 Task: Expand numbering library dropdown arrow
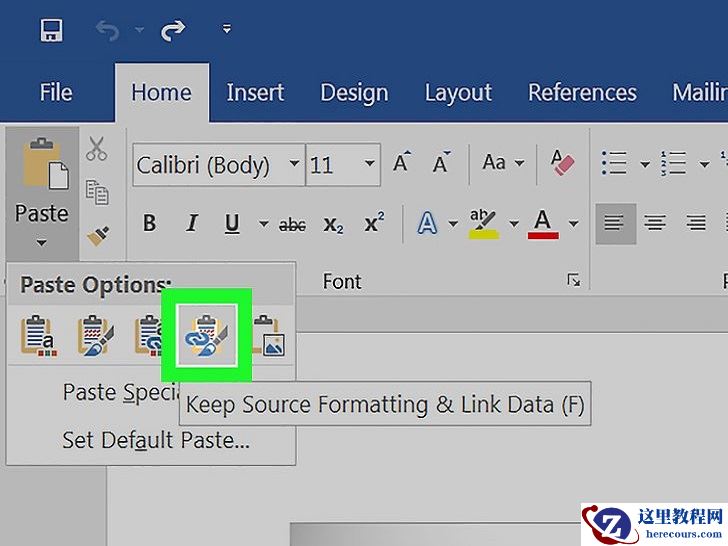pos(704,164)
